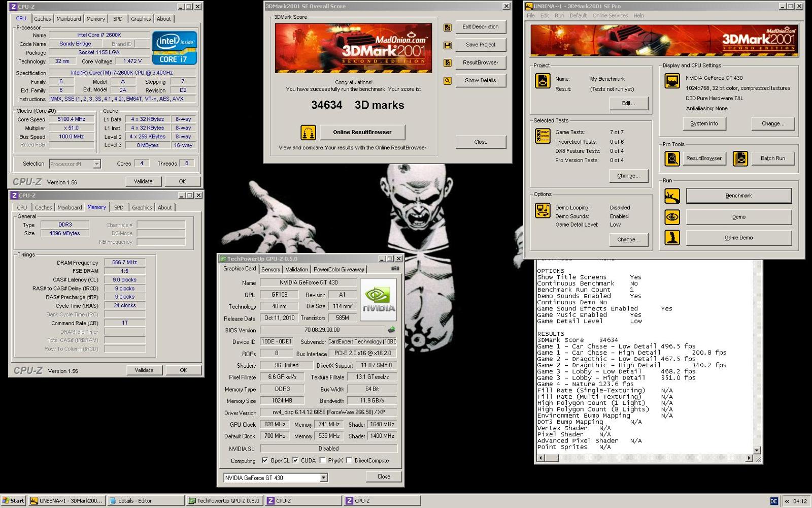Click the GPU Clock value 820 MHz
This screenshot has height=508, width=812.
(275, 425)
